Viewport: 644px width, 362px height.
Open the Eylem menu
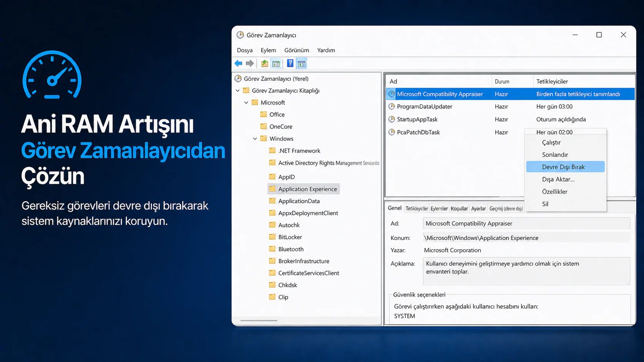[268, 50]
